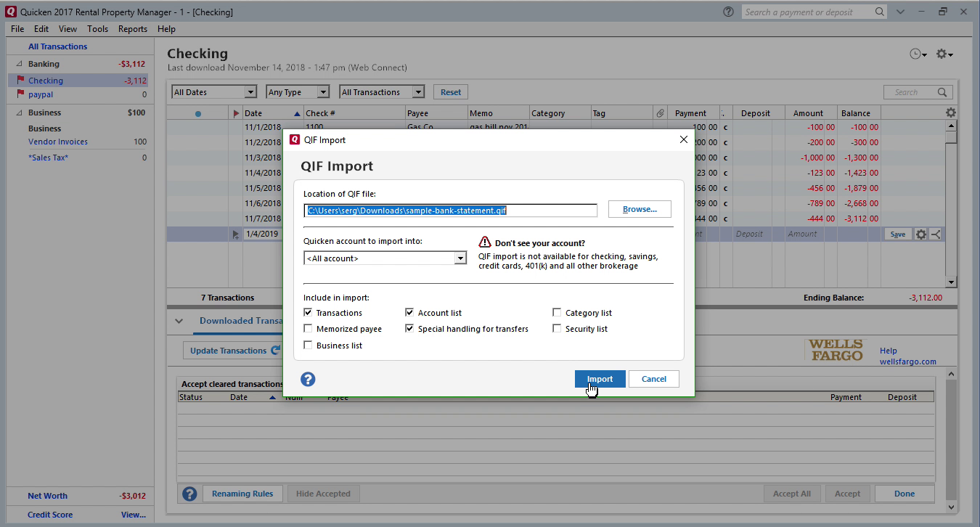Open the Reports menu
980x527 pixels.
(x=133, y=29)
